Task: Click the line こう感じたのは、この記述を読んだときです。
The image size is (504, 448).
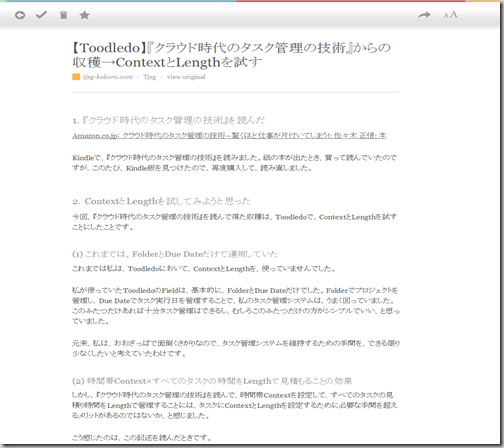Action: click(142, 437)
